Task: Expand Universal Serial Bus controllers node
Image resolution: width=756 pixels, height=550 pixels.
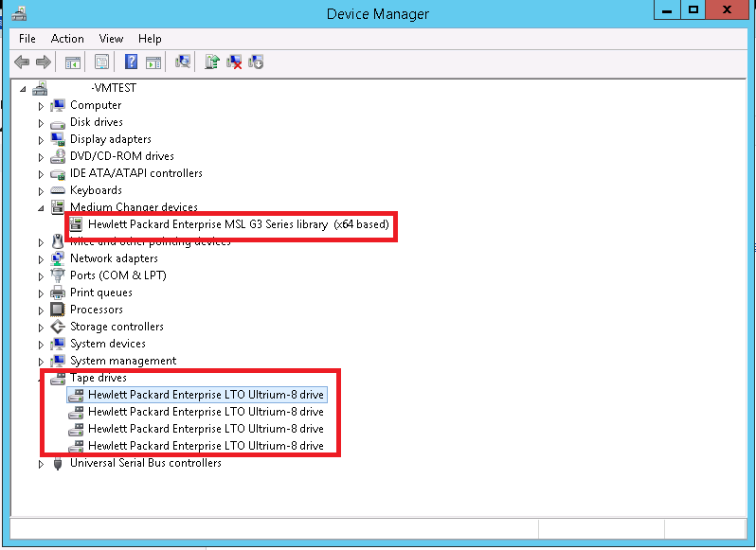Action: 41,464
